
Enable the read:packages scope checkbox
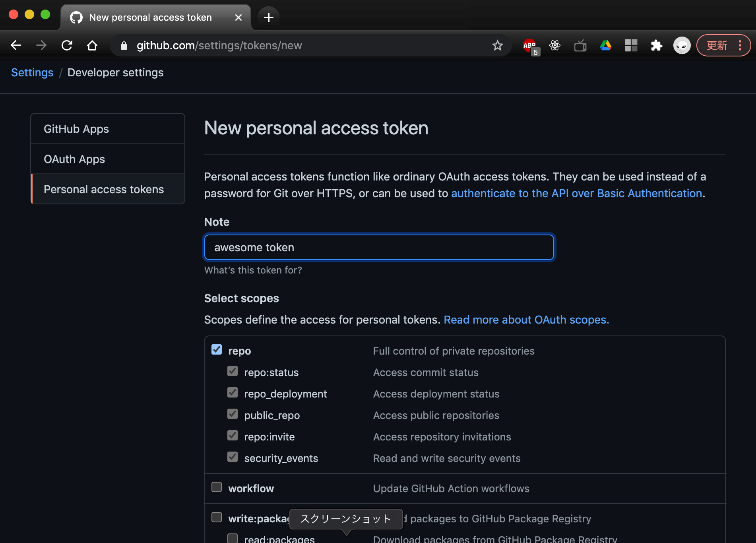click(x=233, y=539)
